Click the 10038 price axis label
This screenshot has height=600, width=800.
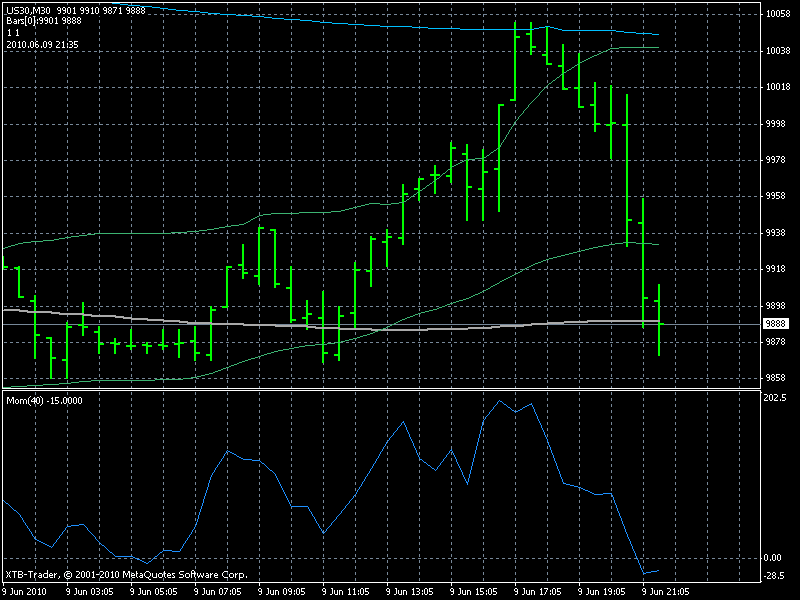pyautogui.click(x=778, y=51)
